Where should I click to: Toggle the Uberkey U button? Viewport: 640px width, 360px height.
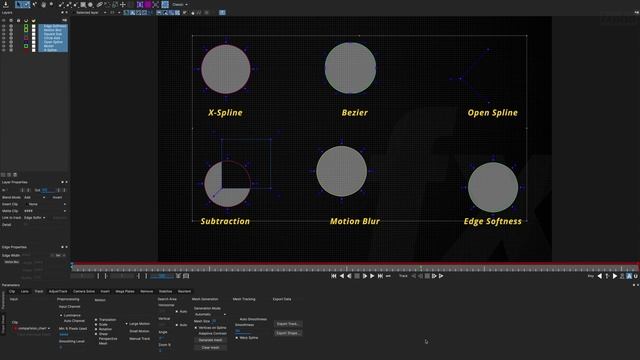pos(636,276)
